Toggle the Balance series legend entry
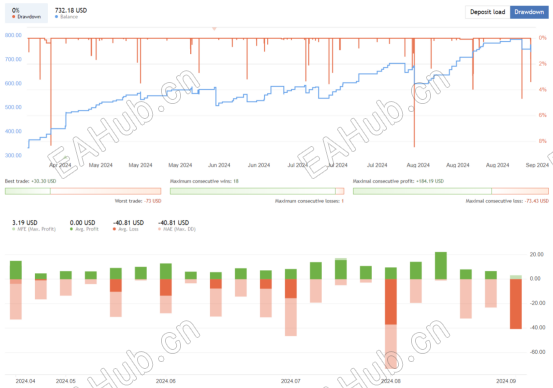553x388 pixels. tap(66, 17)
